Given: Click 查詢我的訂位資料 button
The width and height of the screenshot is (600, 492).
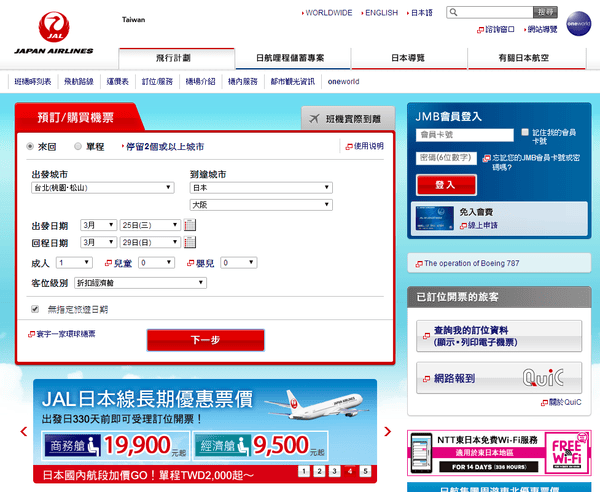Looking at the screenshot, I should [x=499, y=336].
